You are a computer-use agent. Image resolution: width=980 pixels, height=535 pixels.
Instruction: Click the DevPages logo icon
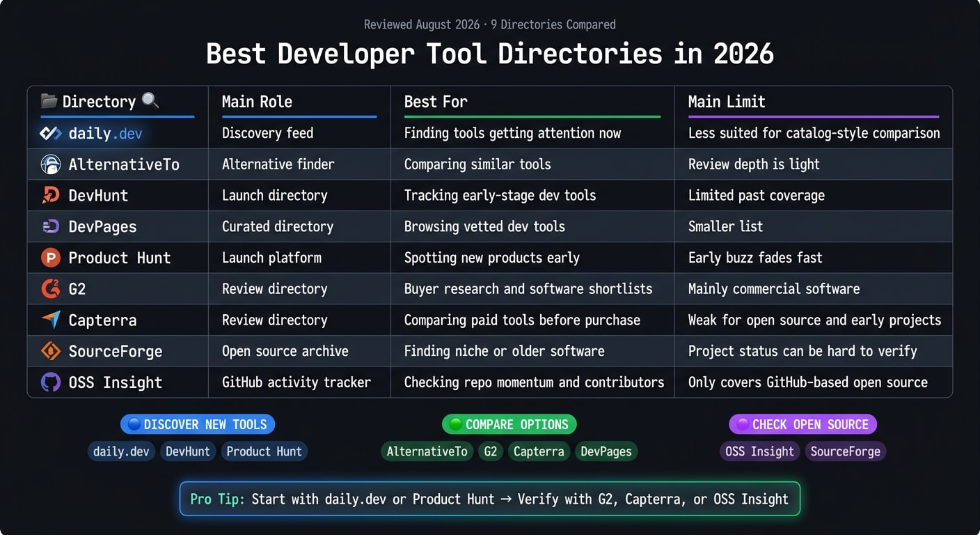tap(51, 226)
